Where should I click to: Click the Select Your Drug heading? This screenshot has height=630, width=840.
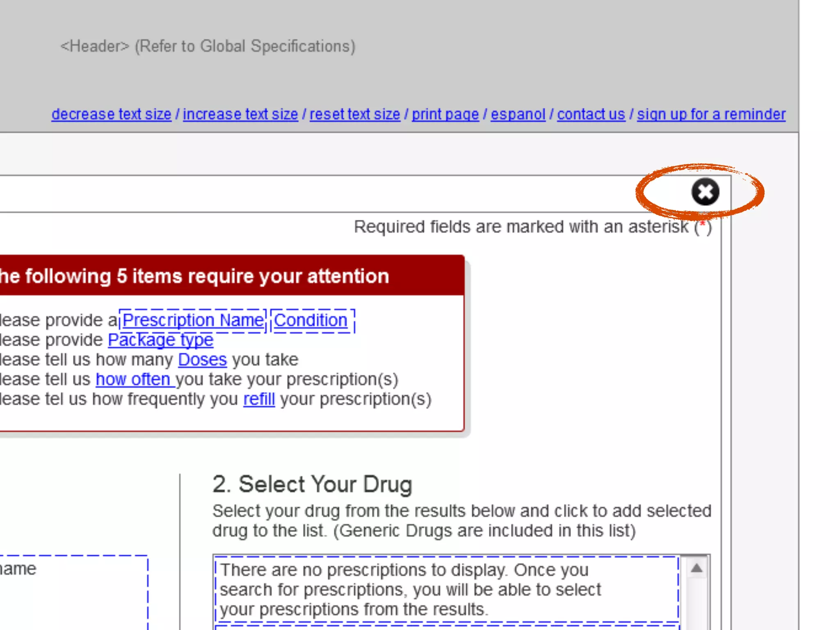(312, 484)
